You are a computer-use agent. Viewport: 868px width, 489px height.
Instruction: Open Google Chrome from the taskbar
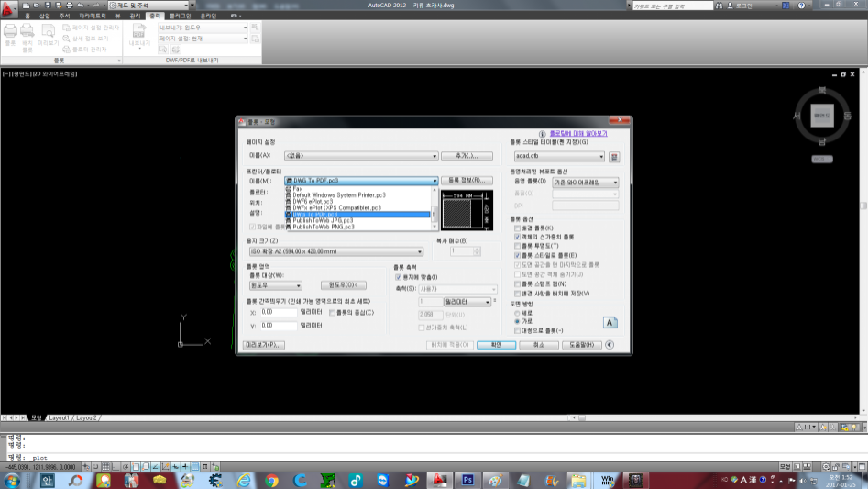click(x=271, y=480)
